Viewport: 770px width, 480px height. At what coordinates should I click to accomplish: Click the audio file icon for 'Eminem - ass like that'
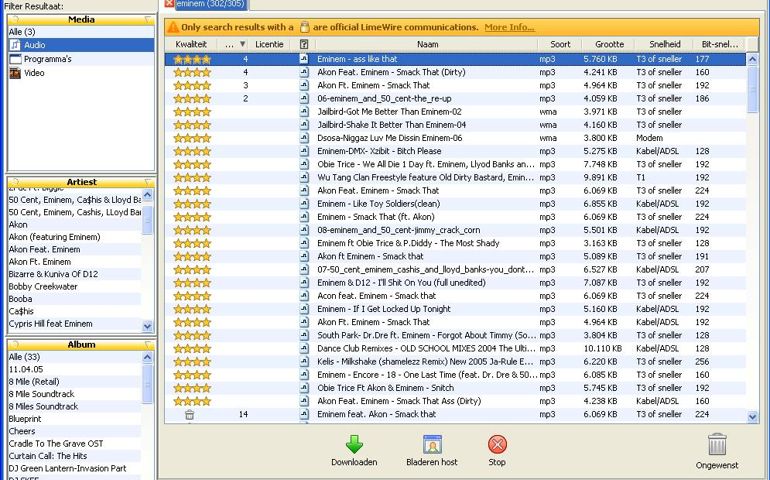click(x=304, y=59)
